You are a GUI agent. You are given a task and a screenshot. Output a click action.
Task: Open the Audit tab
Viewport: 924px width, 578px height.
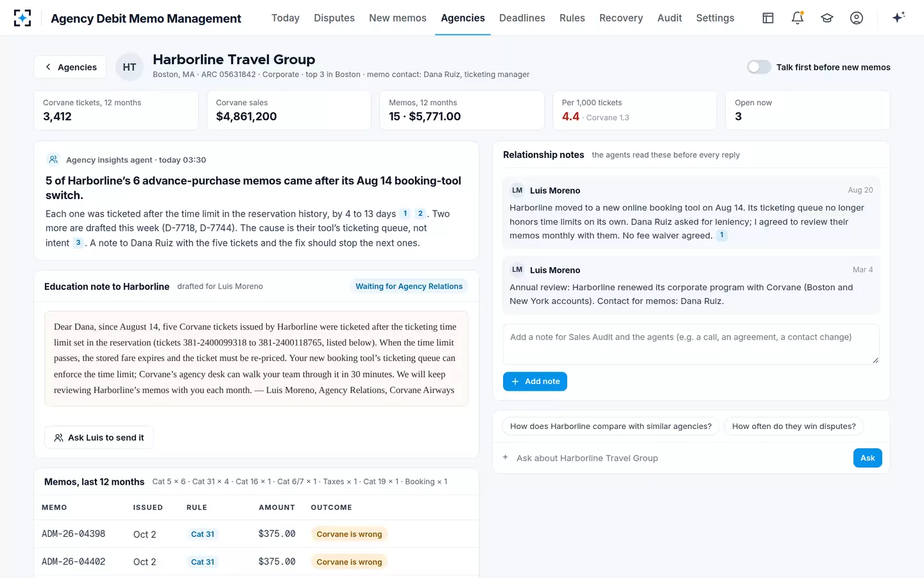coord(670,18)
